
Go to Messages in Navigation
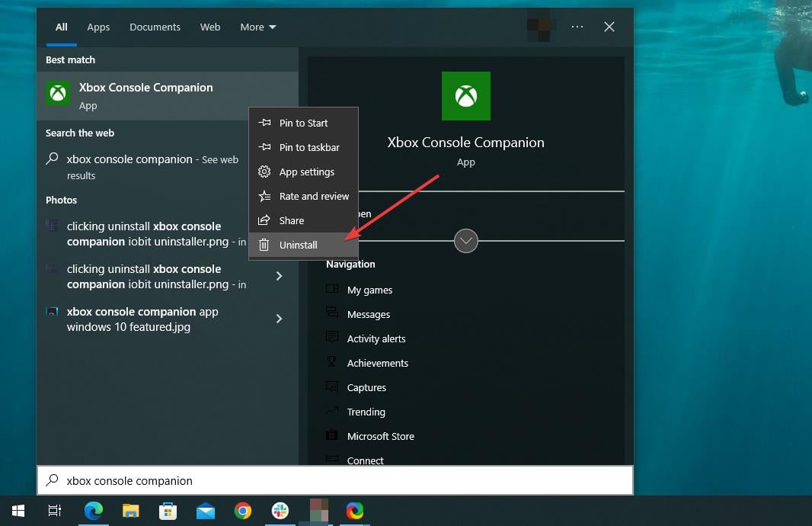[368, 314]
